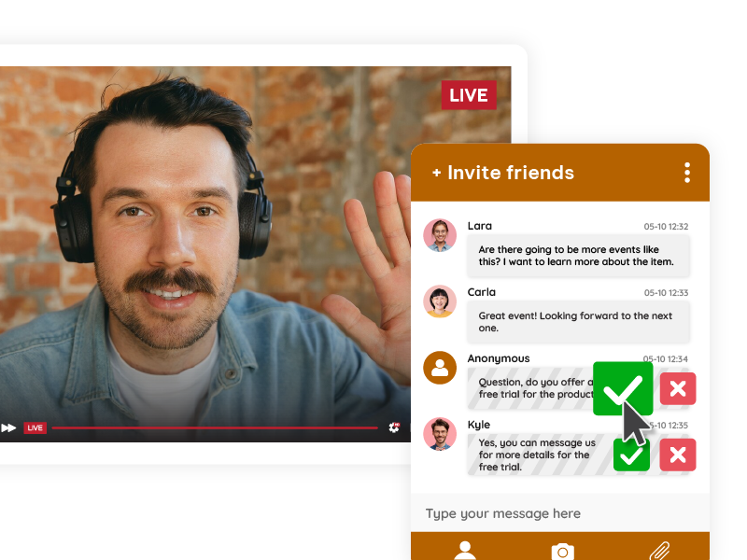The image size is (747, 560).
Task: Open the three-dot chat options menu
Action: click(x=687, y=173)
